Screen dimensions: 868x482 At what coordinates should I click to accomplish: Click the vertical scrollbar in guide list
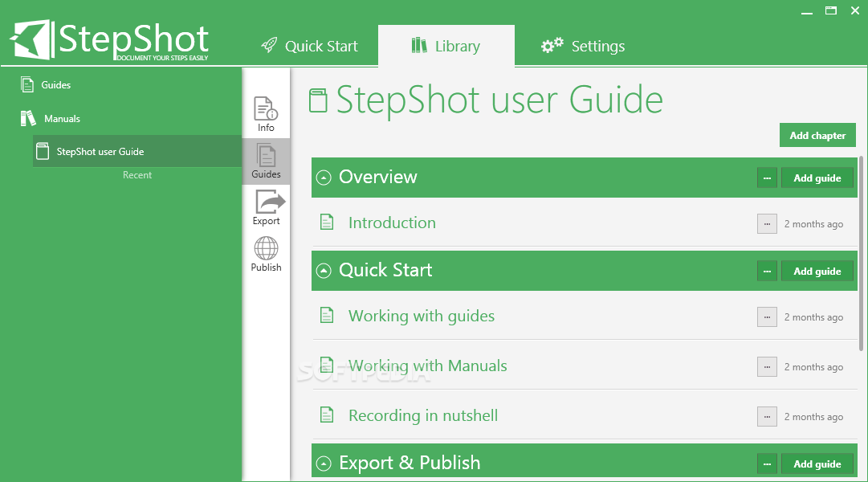point(862,254)
